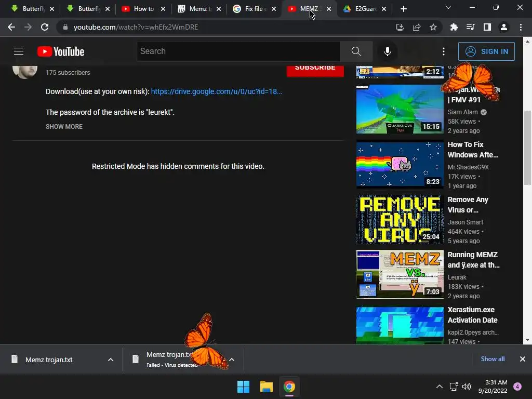This screenshot has width=532, height=399.
Task: Open the clock showing 3:31 AM 9/20/2022
Action: 493,387
